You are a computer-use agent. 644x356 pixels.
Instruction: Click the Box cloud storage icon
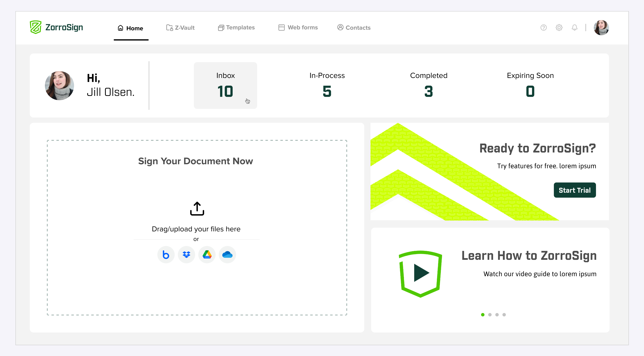(x=166, y=255)
